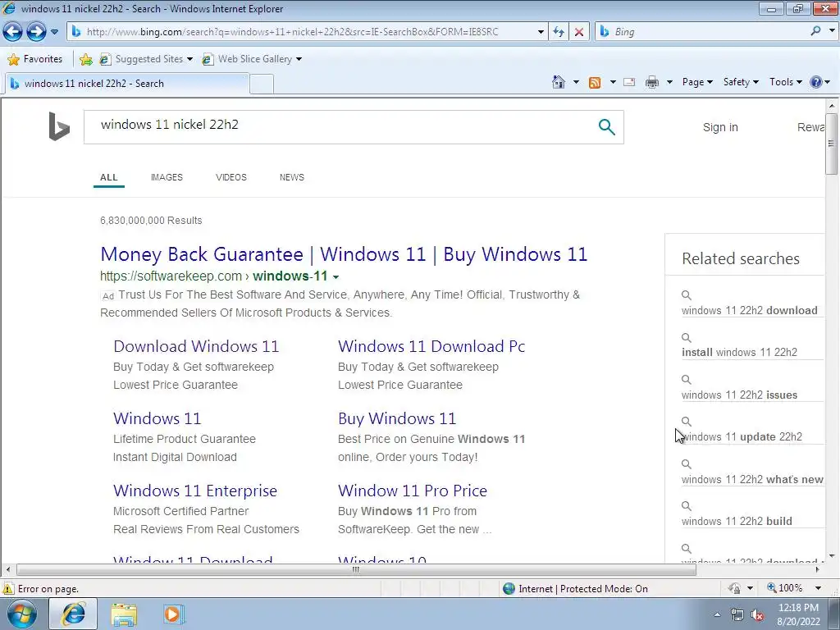Click the toolbar search magnifier icon
The width and height of the screenshot is (840, 630).
[x=816, y=31]
